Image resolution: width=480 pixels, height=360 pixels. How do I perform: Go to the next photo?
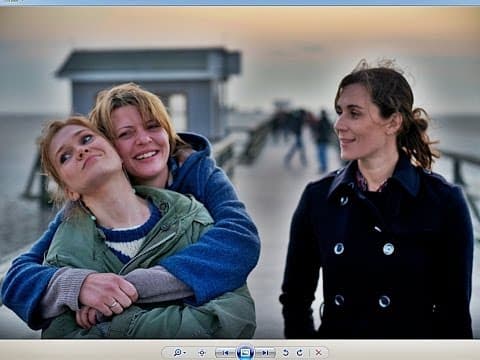[x=265, y=352]
